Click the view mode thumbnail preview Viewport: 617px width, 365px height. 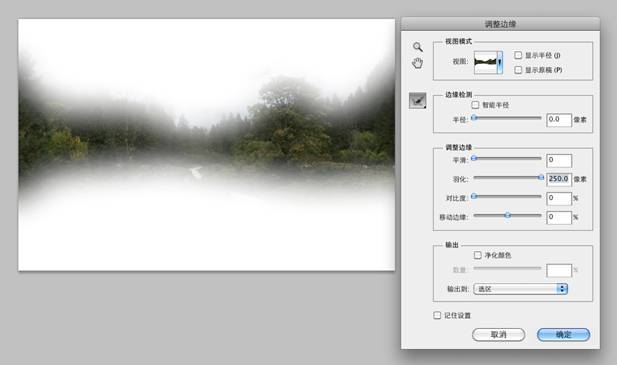pyautogui.click(x=486, y=62)
